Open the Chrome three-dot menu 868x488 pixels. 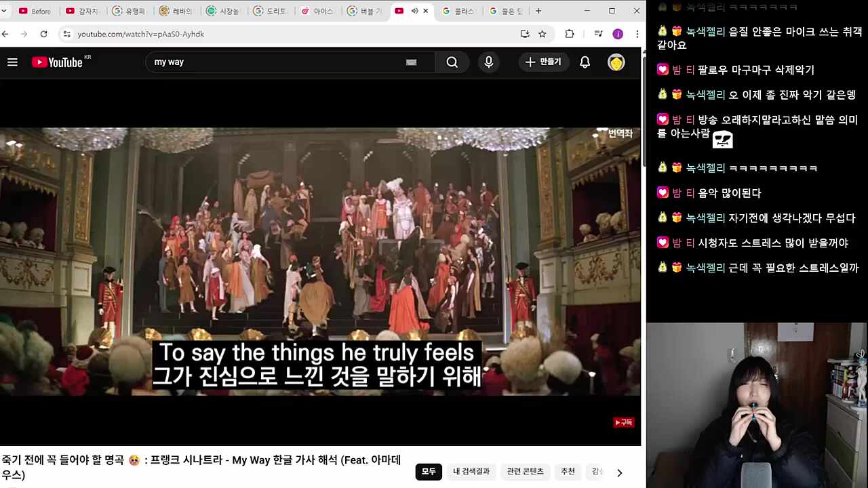[x=637, y=34]
